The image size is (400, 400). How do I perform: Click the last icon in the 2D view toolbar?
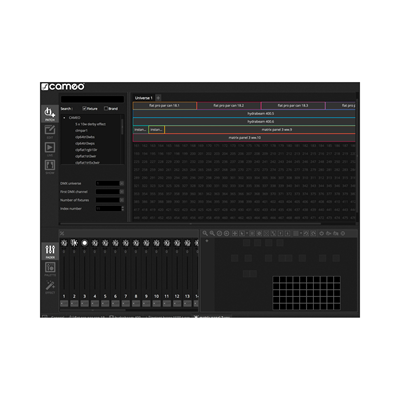343,233
